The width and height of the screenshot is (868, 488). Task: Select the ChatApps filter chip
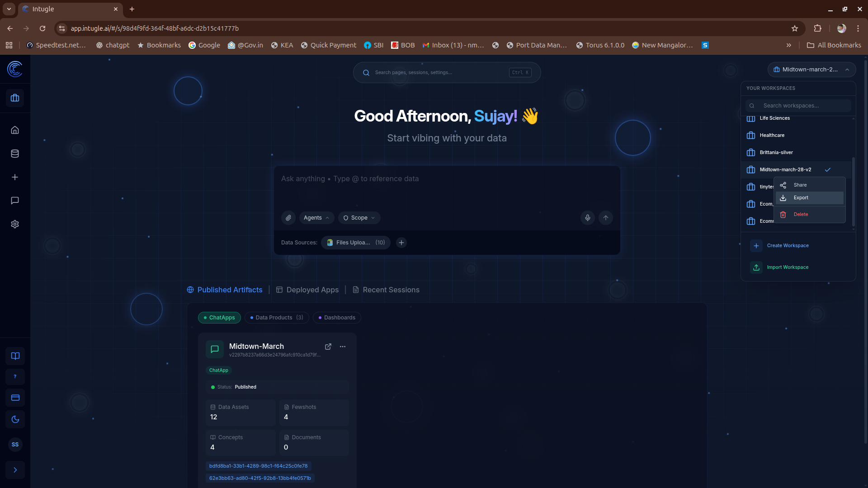pos(219,318)
